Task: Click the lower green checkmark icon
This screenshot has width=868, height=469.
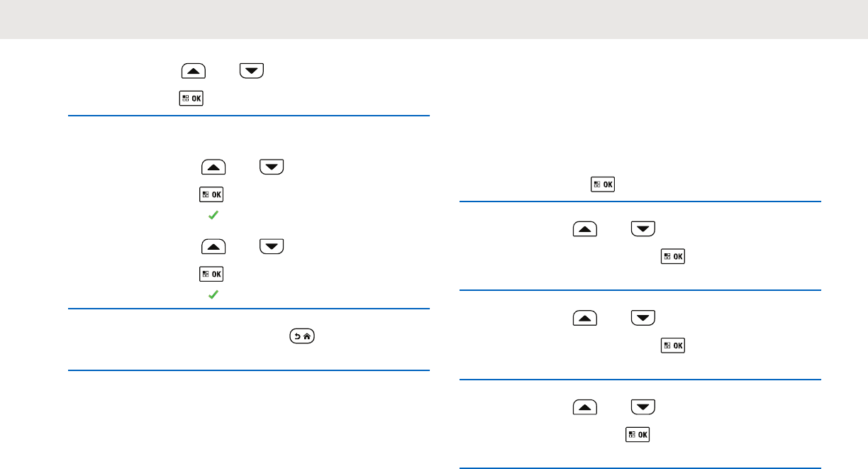Action: tap(212, 293)
